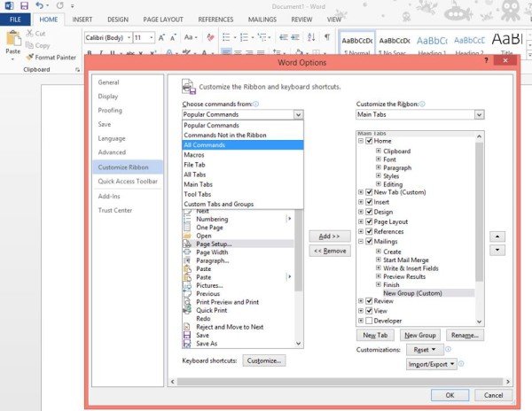This screenshot has height=411, width=532.
Task: Click the Customize... keyboard shortcuts button
Action: (264, 361)
